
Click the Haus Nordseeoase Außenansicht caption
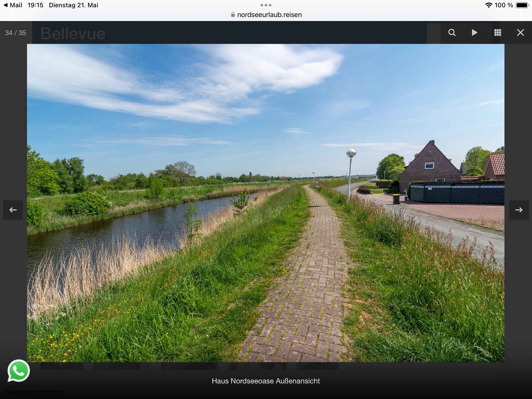click(266, 381)
